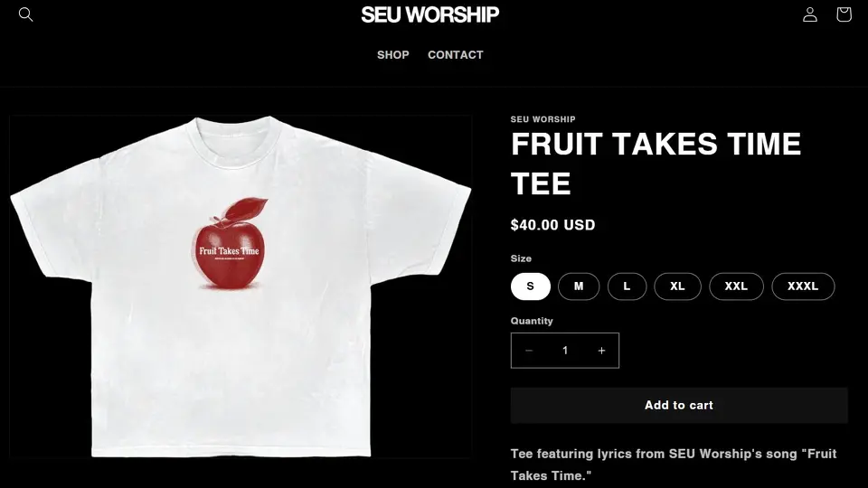The image size is (868, 488).
Task: Decrease quantity with the minus icon
Action: click(529, 351)
